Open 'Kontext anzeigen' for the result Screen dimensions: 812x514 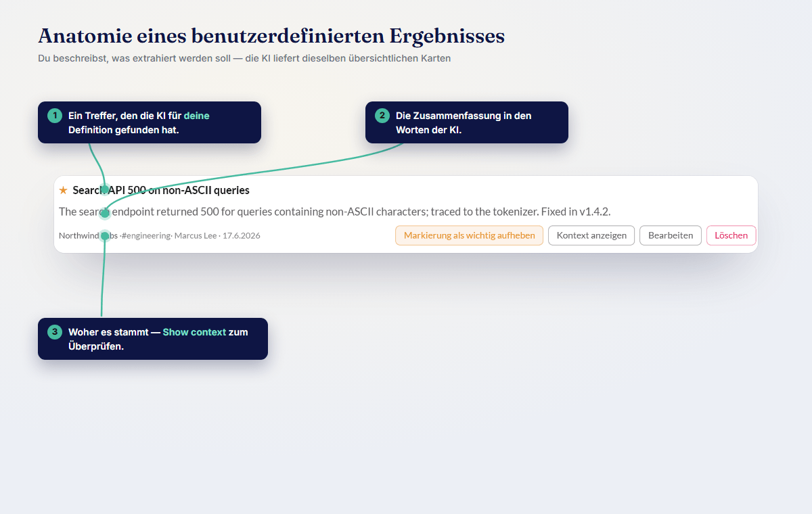point(591,235)
